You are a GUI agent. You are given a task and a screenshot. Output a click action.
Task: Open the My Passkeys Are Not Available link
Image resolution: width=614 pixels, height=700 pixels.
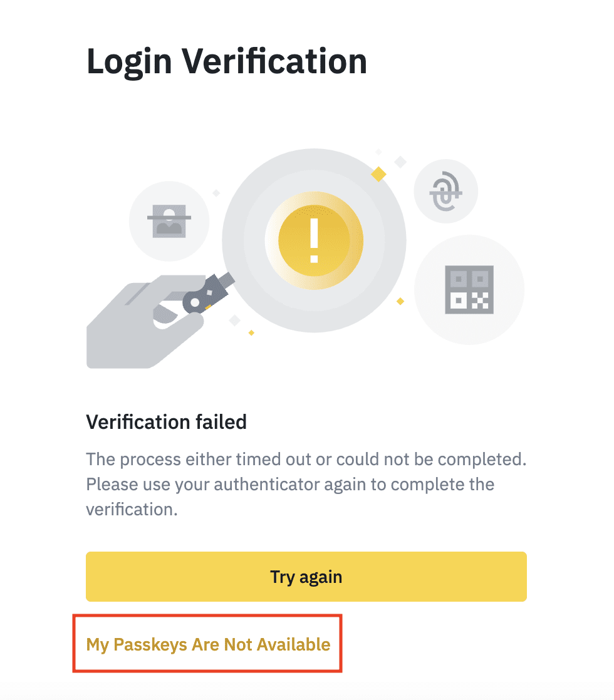click(x=208, y=644)
